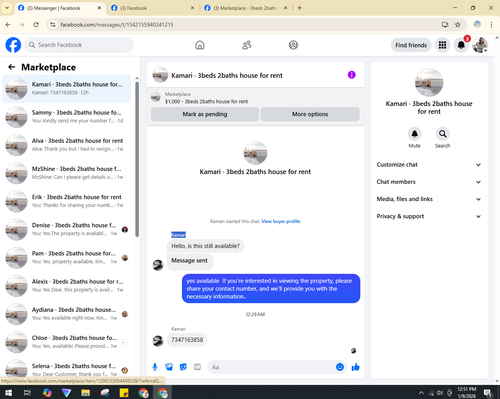This screenshot has width=500, height=399.
Task: Open the Chrome three-dot menu
Action: click(x=491, y=25)
